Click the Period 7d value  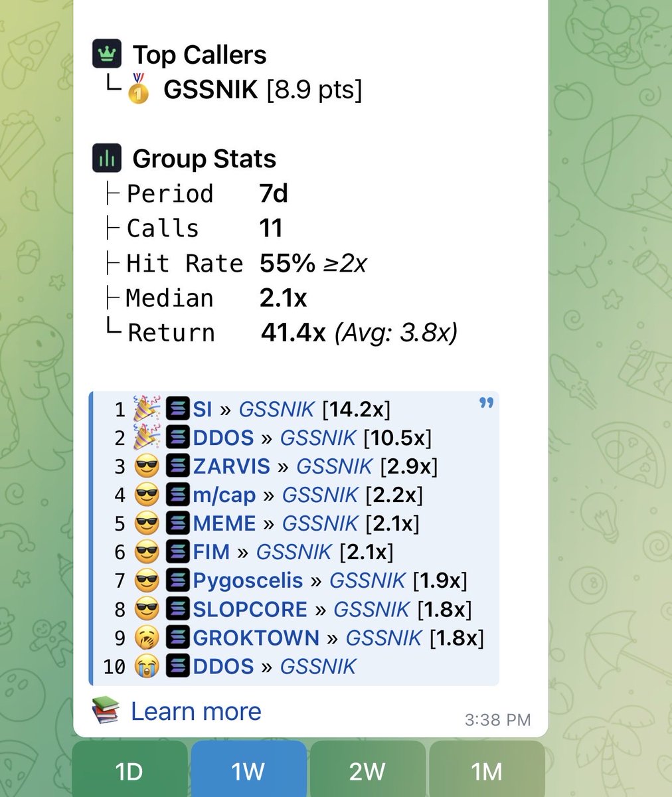point(274,193)
